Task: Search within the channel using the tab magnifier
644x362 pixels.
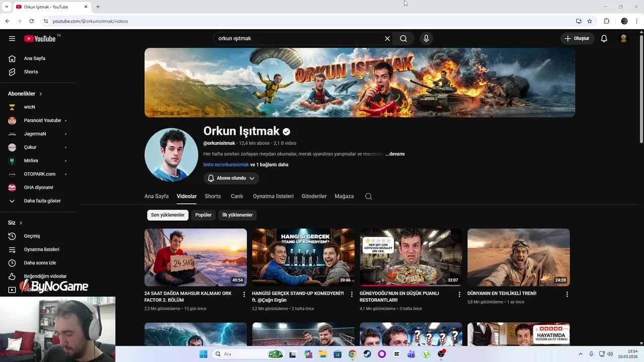Action: tap(368, 197)
